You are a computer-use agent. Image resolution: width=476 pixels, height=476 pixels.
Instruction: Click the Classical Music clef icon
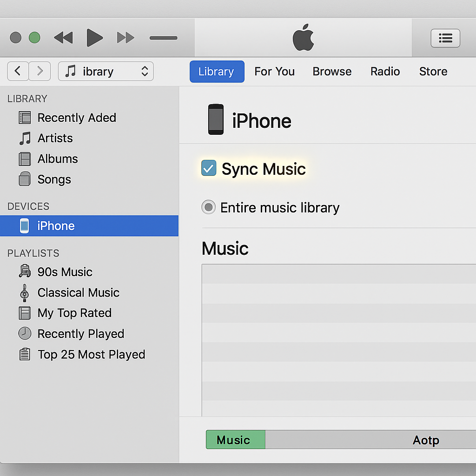tap(25, 293)
